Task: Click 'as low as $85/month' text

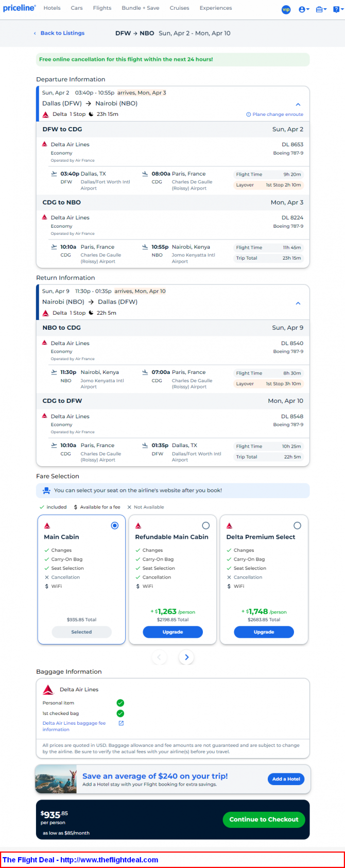Action: coord(66,833)
